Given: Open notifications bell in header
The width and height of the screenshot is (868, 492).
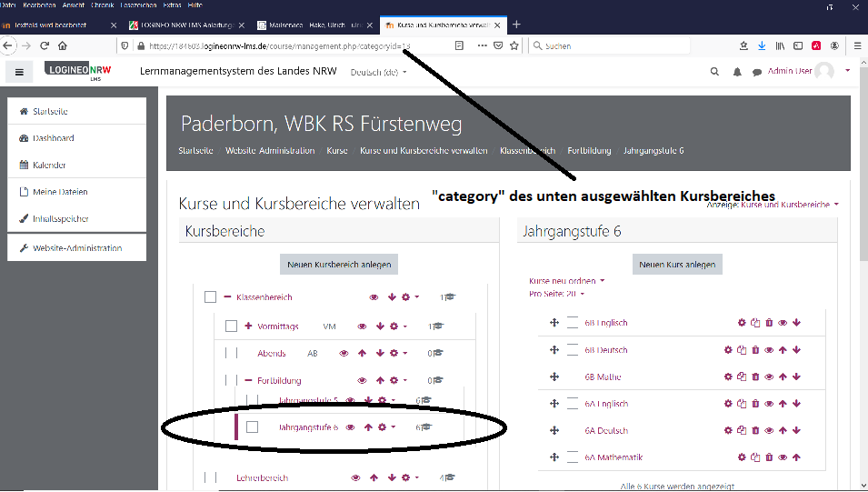Looking at the screenshot, I should (x=737, y=72).
